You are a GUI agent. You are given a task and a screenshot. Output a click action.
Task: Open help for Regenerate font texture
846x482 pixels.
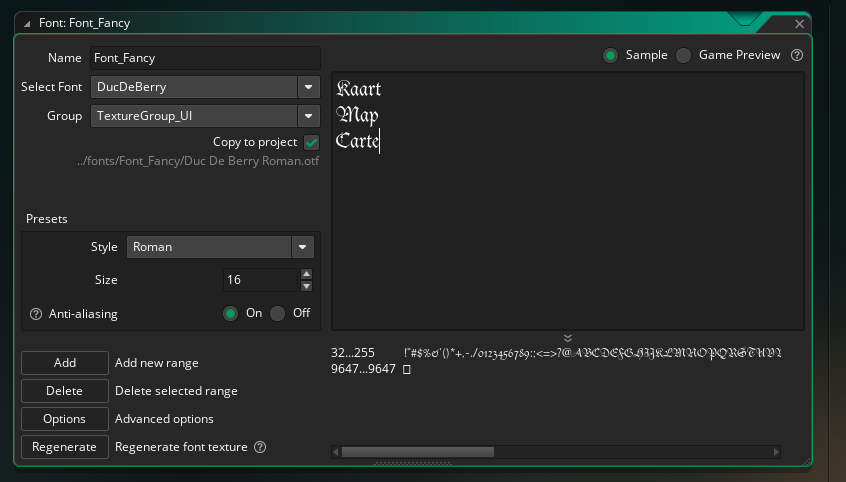pos(260,447)
